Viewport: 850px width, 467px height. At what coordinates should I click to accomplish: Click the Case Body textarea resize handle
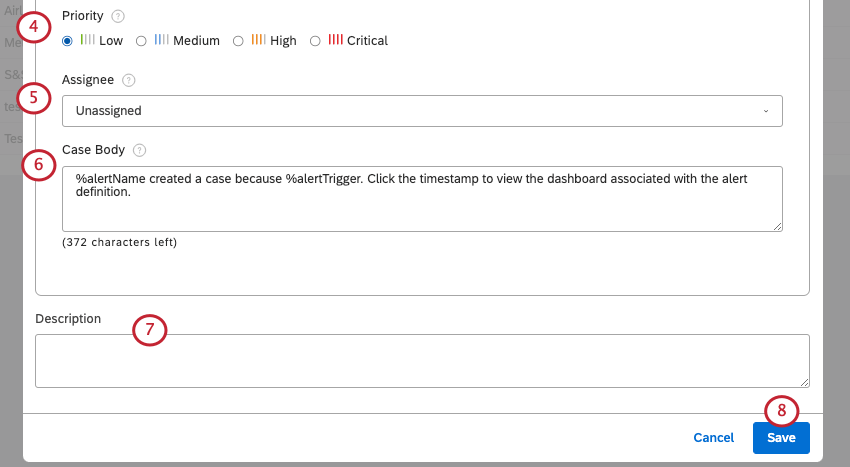(777, 227)
